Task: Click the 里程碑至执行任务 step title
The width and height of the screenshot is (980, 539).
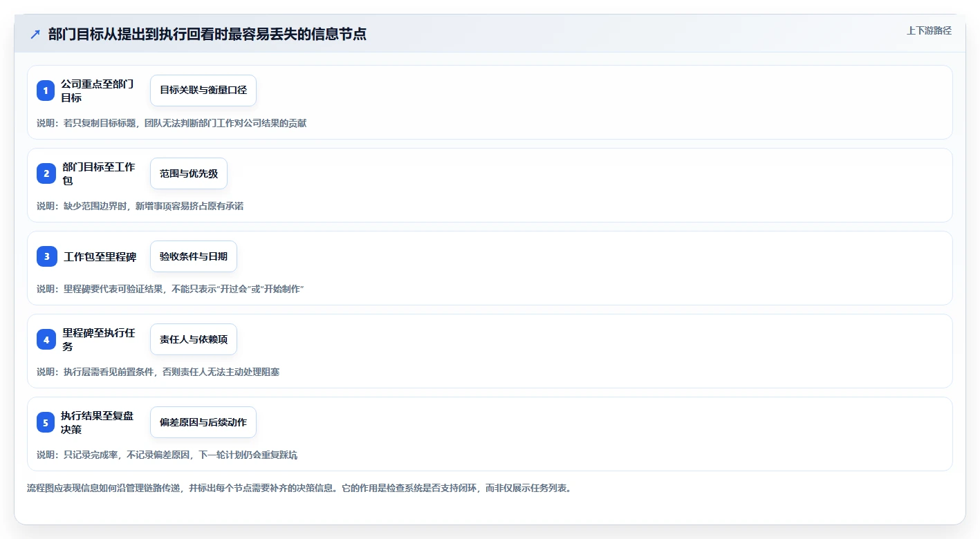Action: [99, 339]
